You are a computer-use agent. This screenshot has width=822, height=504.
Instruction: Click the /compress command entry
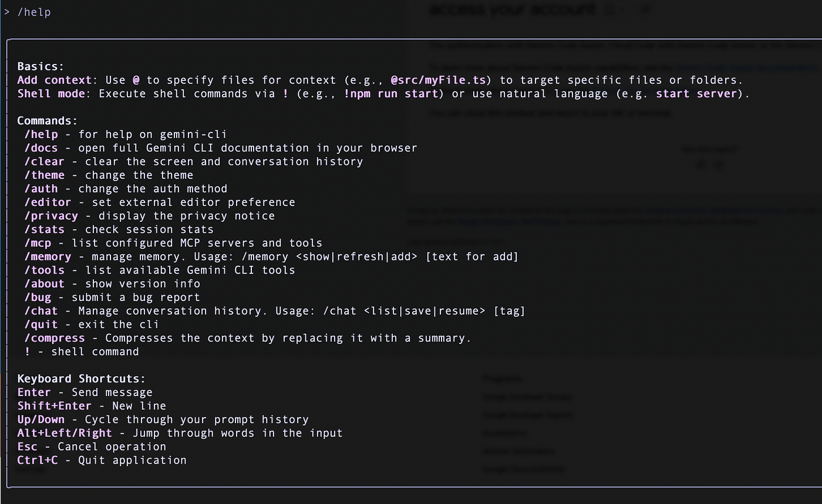(248, 338)
